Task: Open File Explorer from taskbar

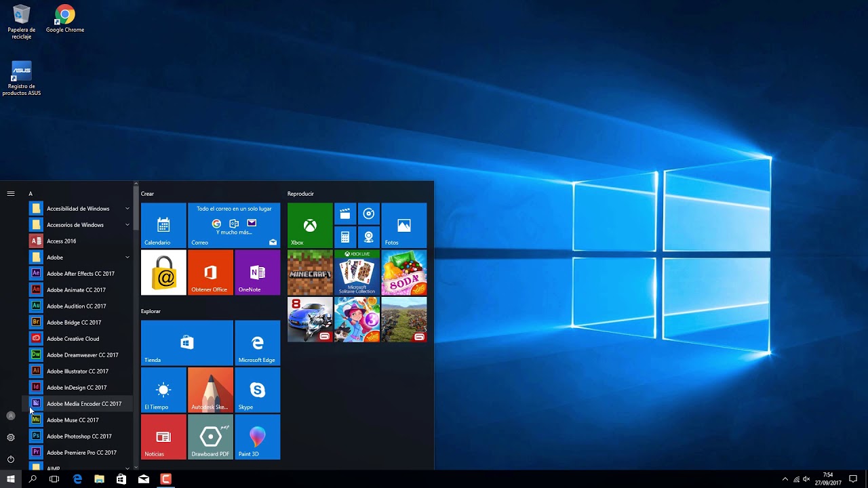Action: click(99, 479)
